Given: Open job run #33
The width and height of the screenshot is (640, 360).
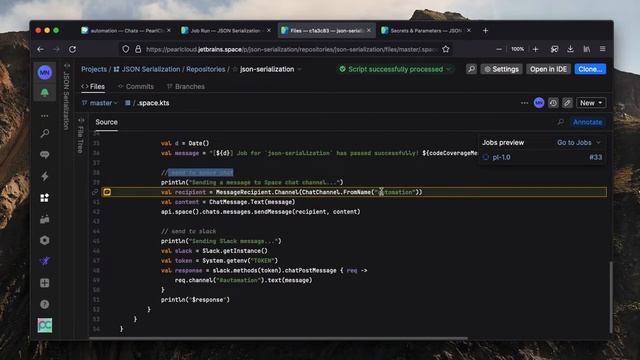Looking at the screenshot, I should click(x=595, y=157).
